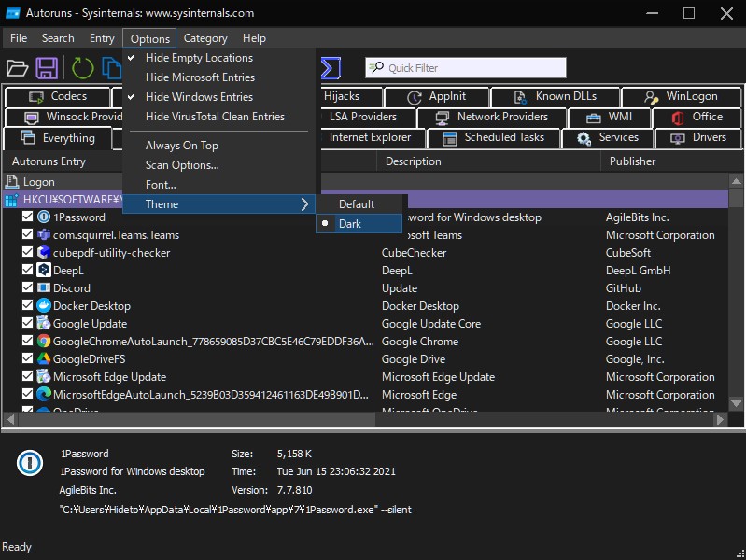Uncheck the Google Update entry
This screenshot has height=560, width=746.
coord(28,323)
